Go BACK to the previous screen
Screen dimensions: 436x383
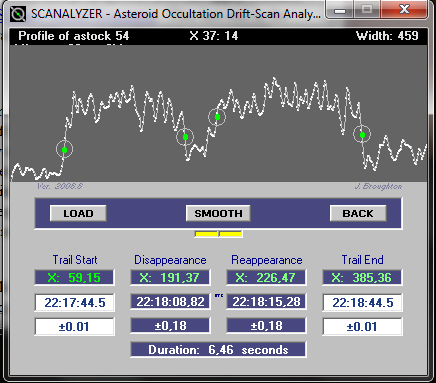(x=358, y=213)
